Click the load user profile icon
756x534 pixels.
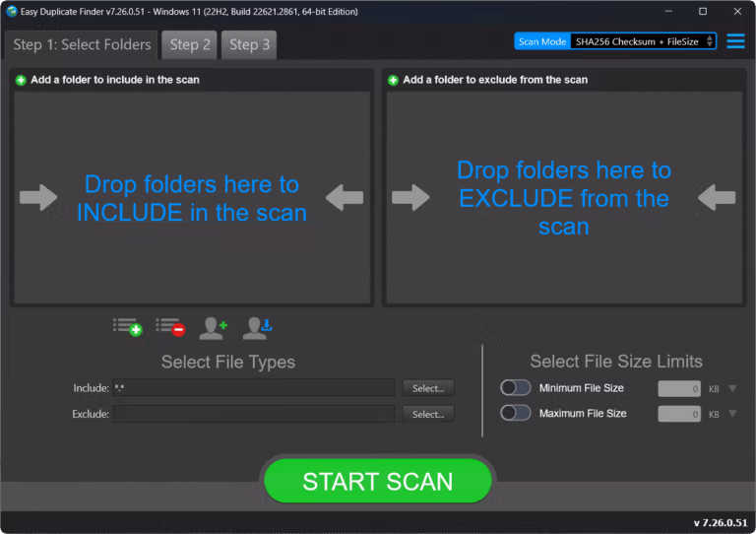point(257,328)
